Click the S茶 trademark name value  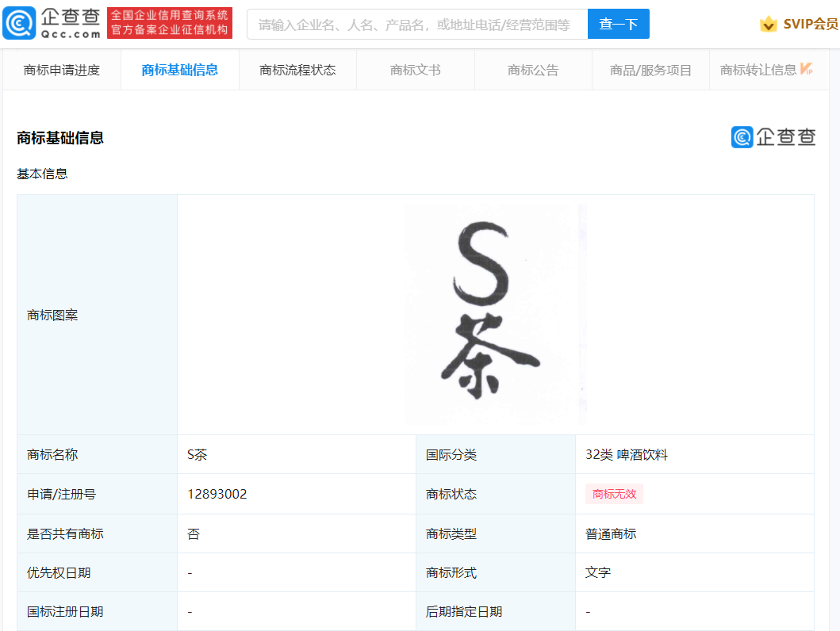pos(197,454)
